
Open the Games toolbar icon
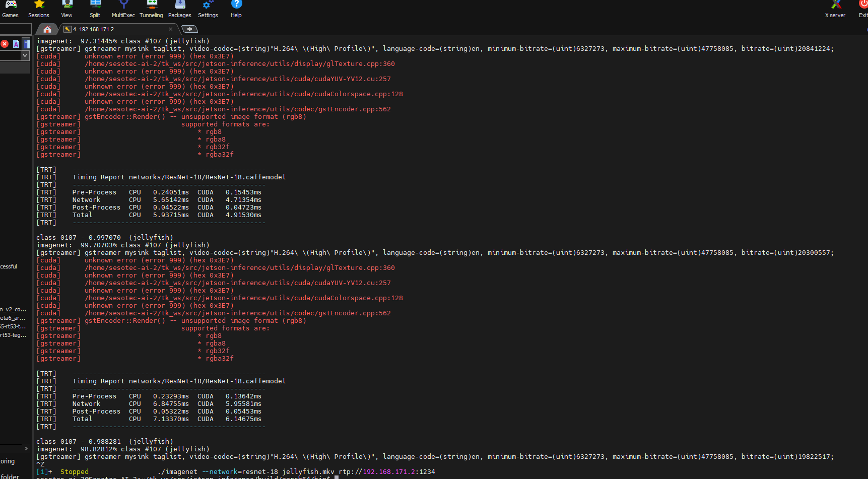10,9
